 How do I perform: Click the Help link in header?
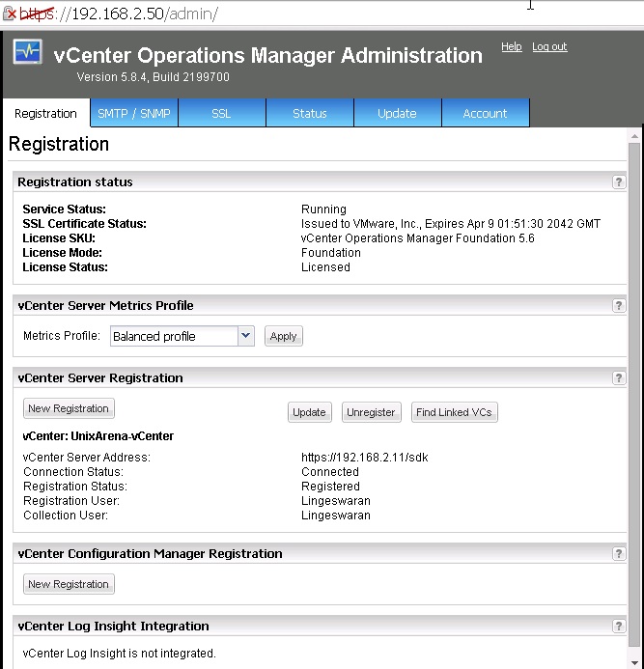tap(512, 46)
